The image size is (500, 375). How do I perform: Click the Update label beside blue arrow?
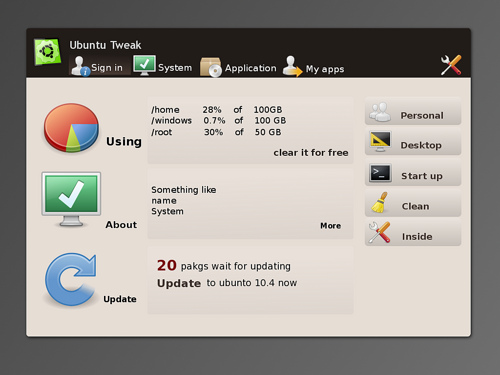120,299
